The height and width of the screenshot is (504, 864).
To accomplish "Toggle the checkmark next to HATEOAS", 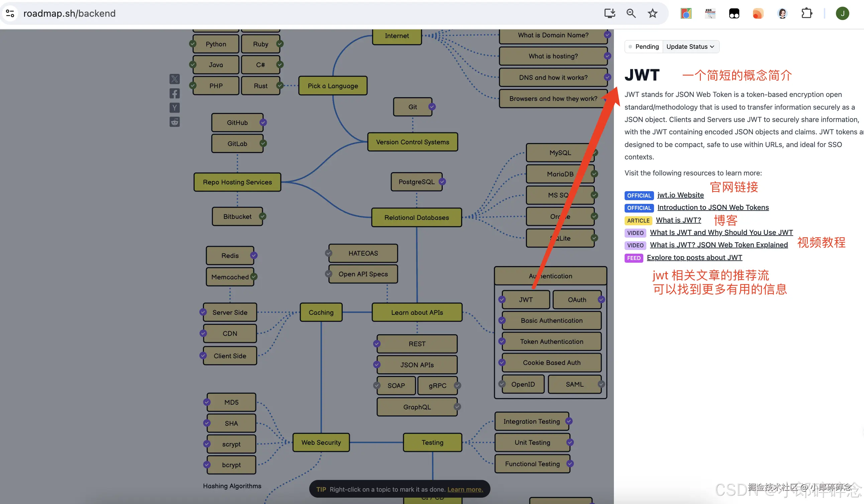I will pyautogui.click(x=328, y=253).
